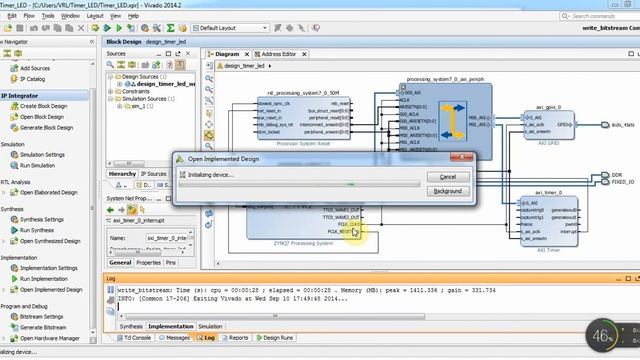Click Add Sources in Flow Navigator
This screenshot has height=360, width=640.
pos(35,68)
